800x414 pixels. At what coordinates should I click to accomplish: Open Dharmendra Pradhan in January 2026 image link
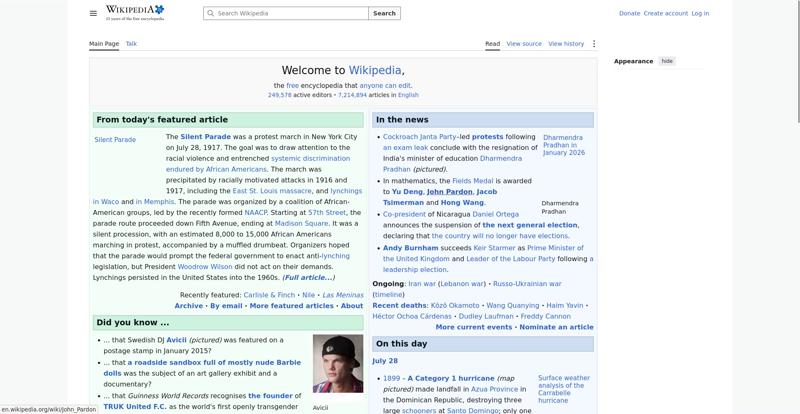[x=564, y=145]
